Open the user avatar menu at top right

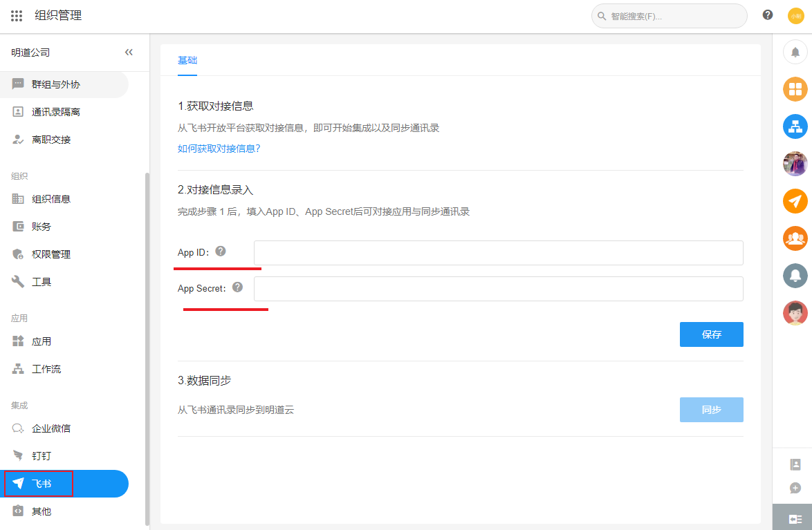coord(795,16)
